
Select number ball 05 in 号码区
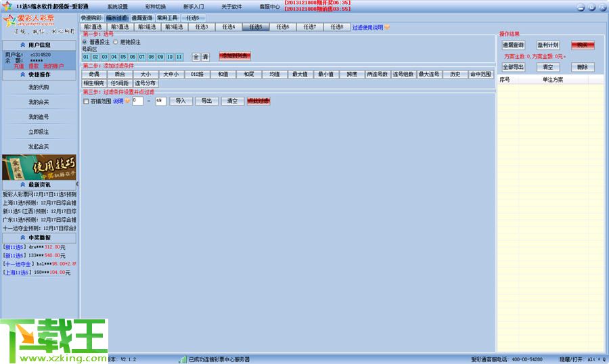tap(123, 57)
